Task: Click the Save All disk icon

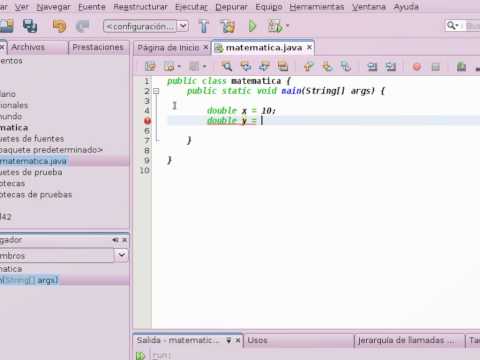Action: pos(30,26)
